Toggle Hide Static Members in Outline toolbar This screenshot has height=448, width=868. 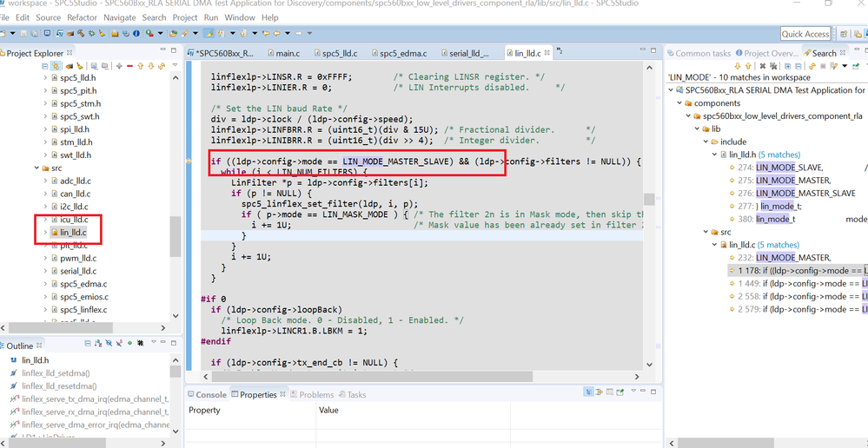[x=119, y=344]
